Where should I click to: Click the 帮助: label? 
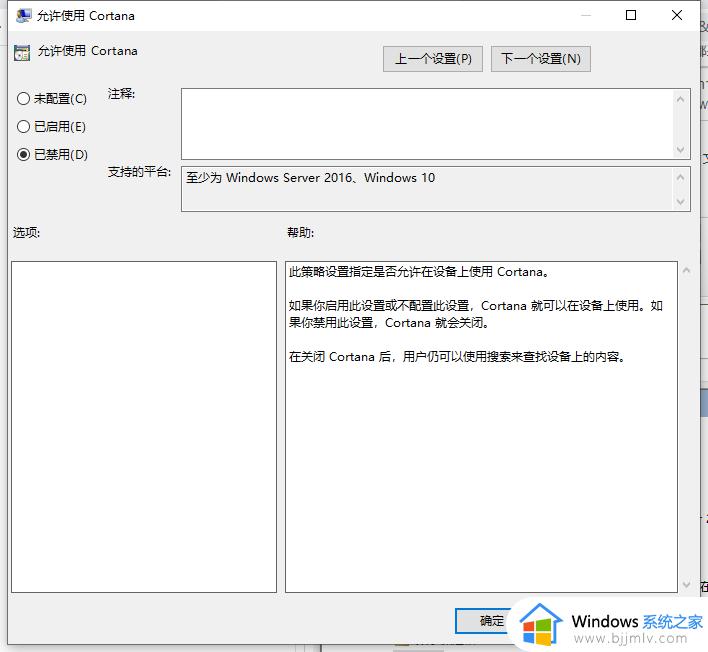[x=301, y=233]
